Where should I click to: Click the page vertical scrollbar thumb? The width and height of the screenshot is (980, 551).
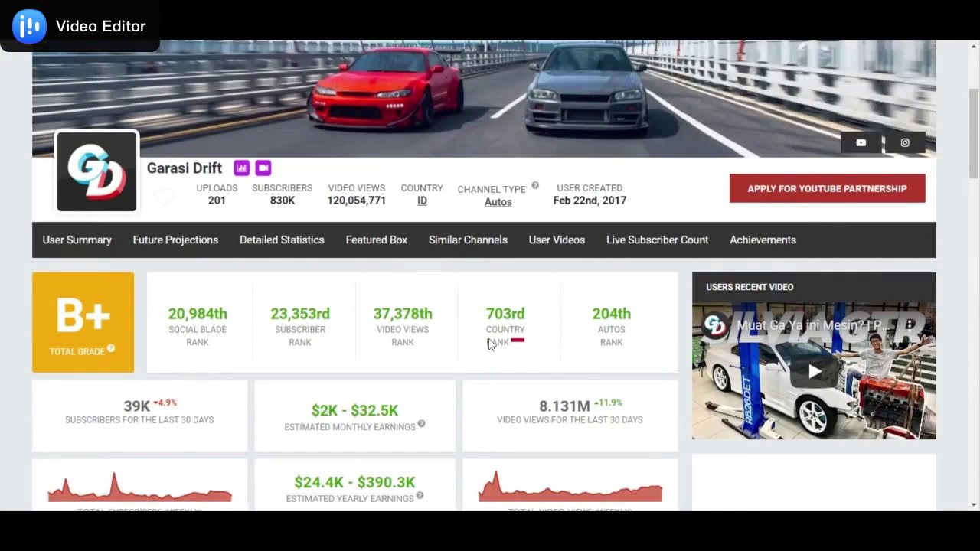(x=973, y=134)
